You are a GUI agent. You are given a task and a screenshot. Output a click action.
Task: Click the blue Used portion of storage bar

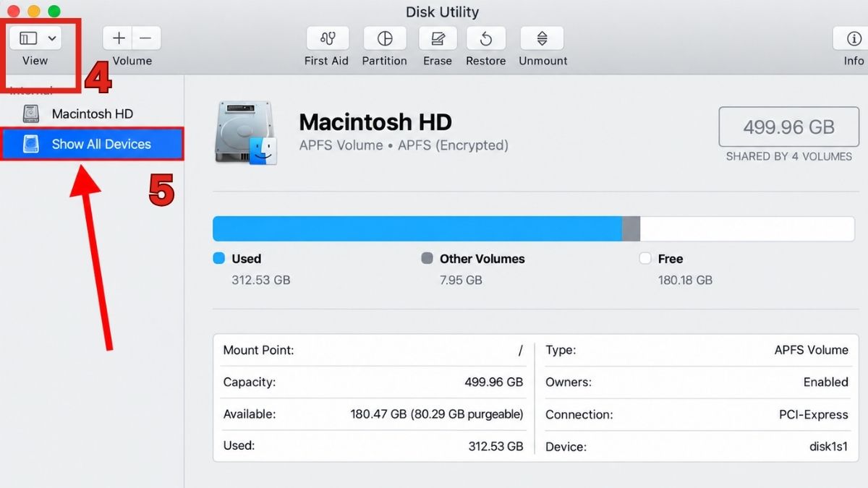point(417,228)
